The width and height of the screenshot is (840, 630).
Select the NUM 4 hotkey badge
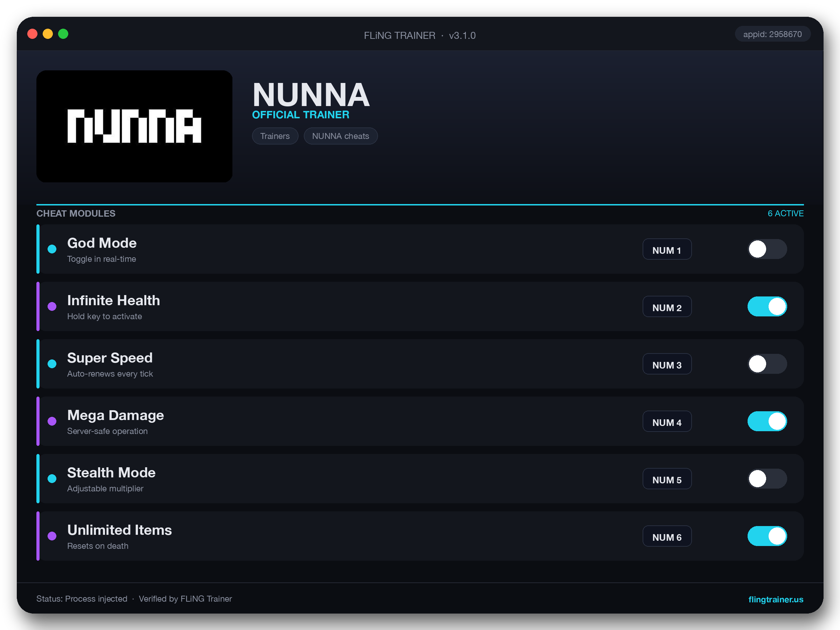coord(667,421)
